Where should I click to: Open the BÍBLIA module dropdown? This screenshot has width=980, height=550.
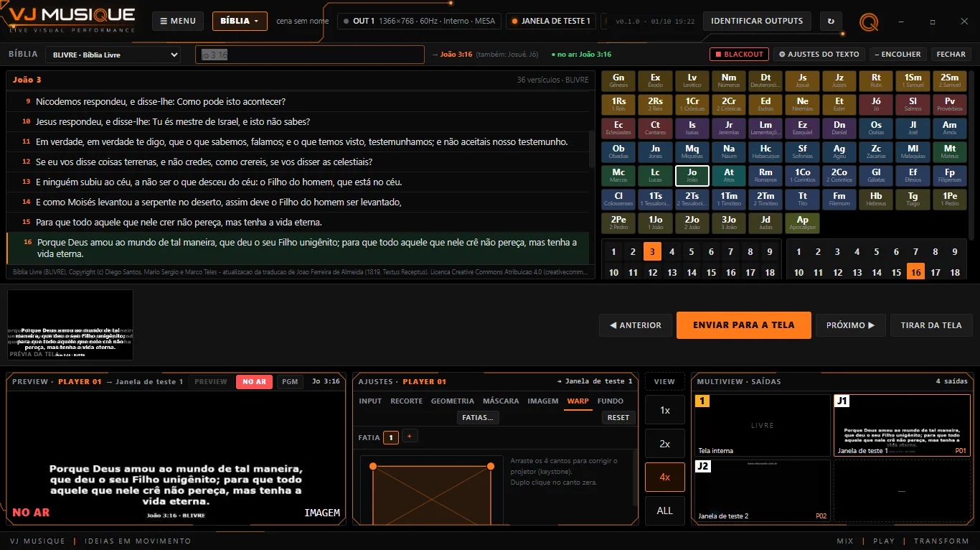pos(240,22)
